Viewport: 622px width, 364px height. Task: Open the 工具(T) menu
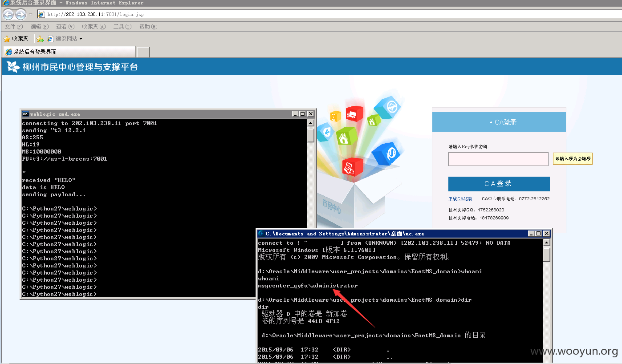[x=122, y=27]
